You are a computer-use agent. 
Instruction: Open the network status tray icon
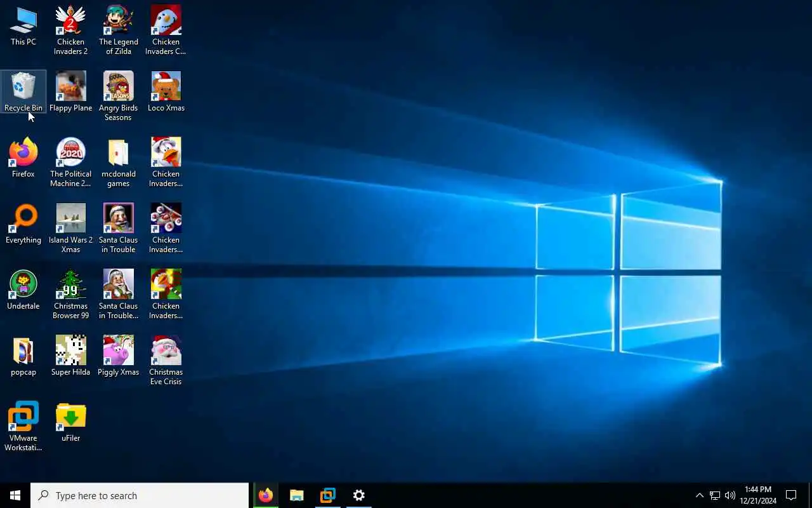[714, 495]
